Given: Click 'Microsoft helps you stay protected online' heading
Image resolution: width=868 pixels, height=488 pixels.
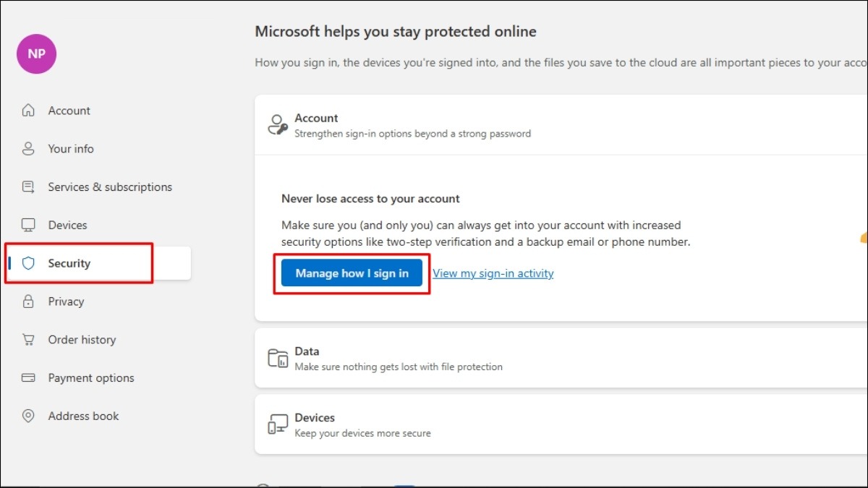Looking at the screenshot, I should 396,32.
